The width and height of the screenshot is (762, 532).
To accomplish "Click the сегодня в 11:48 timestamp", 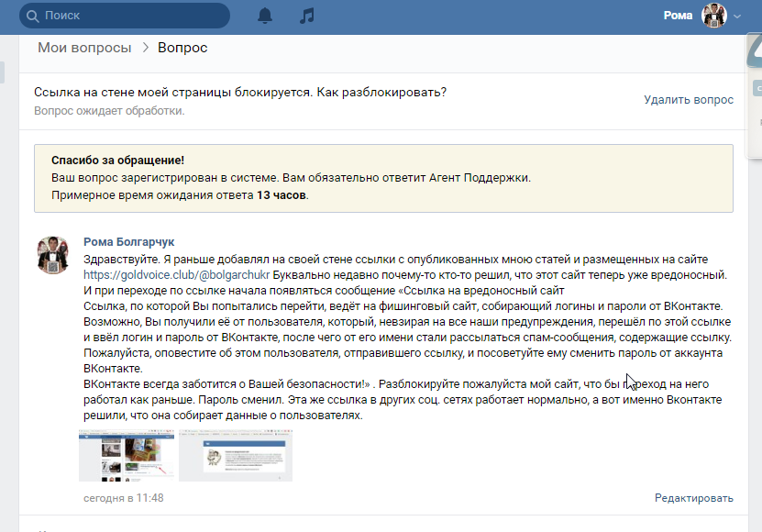I will tap(124, 498).
